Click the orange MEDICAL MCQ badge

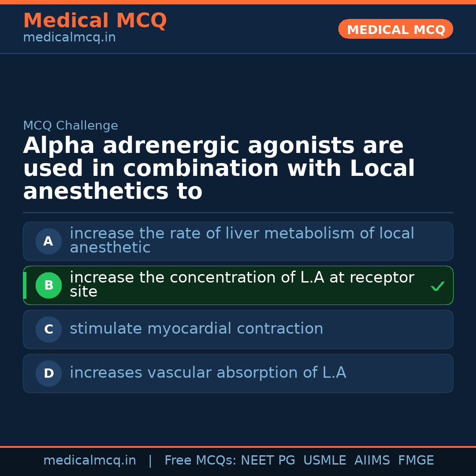point(395,29)
